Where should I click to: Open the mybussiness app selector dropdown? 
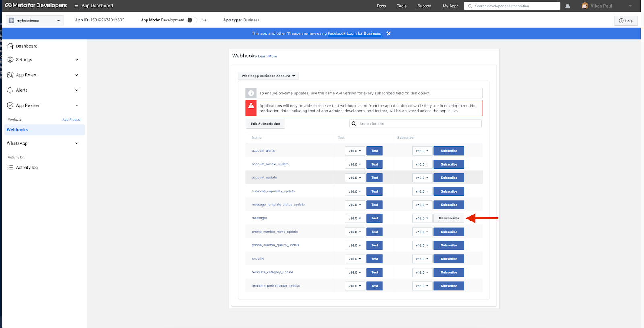pos(35,20)
